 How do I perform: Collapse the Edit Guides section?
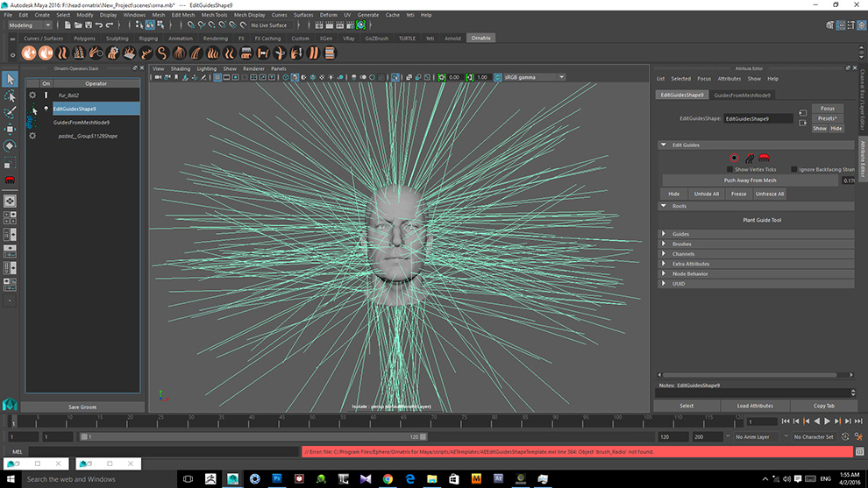tap(664, 145)
